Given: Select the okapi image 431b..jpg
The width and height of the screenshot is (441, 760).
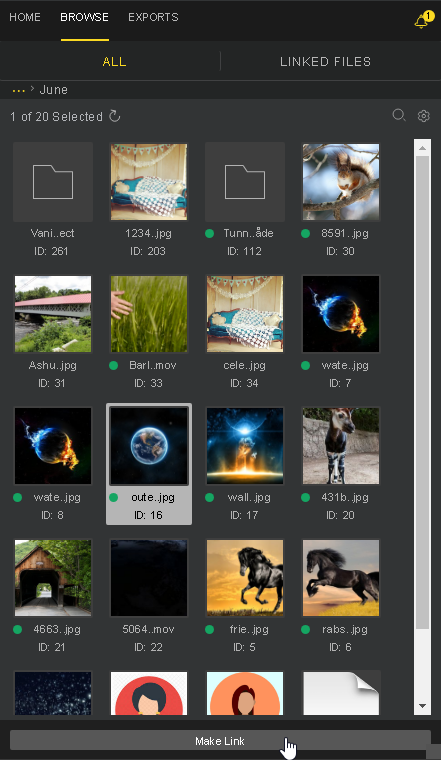Looking at the screenshot, I should pos(341,446).
